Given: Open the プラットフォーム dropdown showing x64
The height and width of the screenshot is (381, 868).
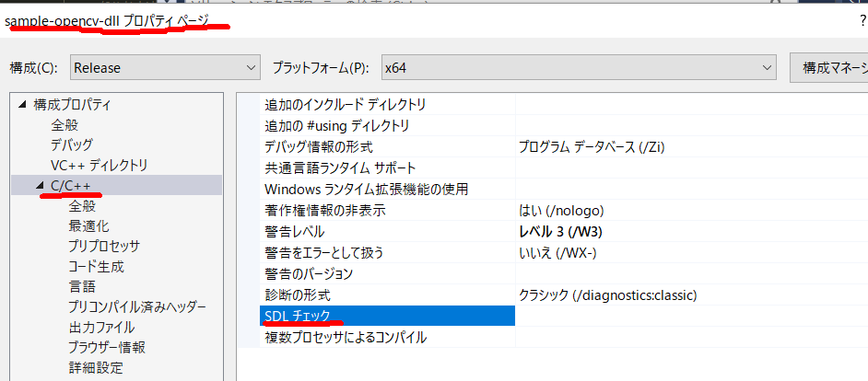Looking at the screenshot, I should pyautogui.click(x=578, y=68).
